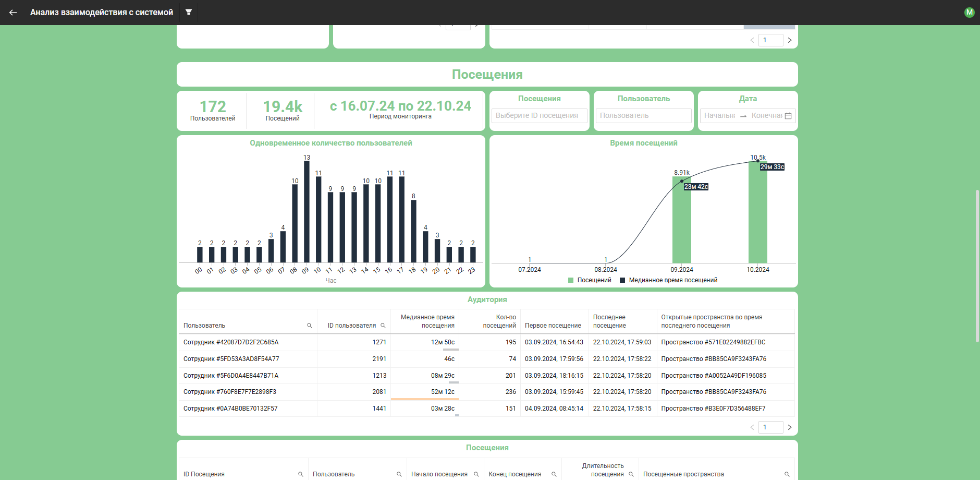Go to previous page of Аудитория table
This screenshot has width=980, height=480.
752,427
